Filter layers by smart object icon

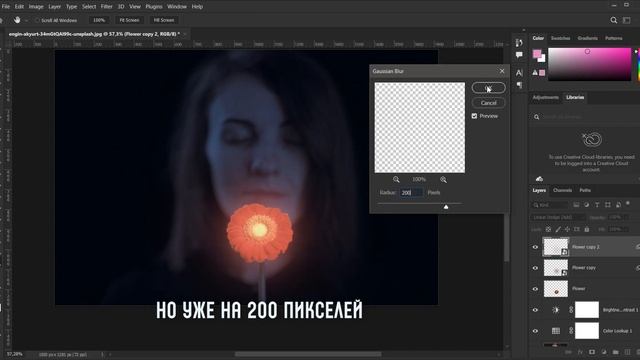point(618,205)
